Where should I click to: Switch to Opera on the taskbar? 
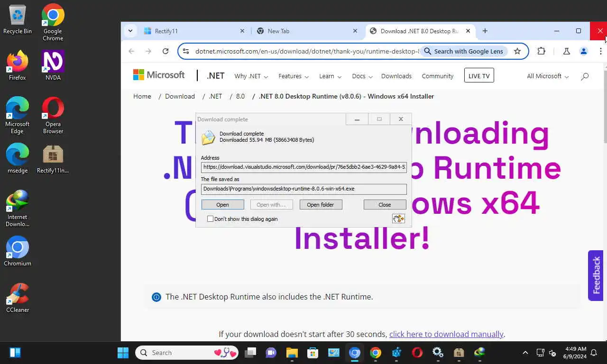pos(417,353)
